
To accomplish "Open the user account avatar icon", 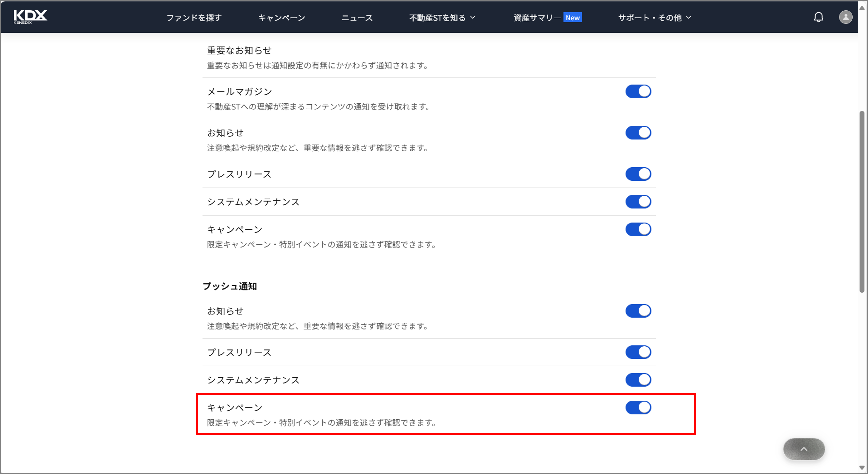I will coord(845,17).
